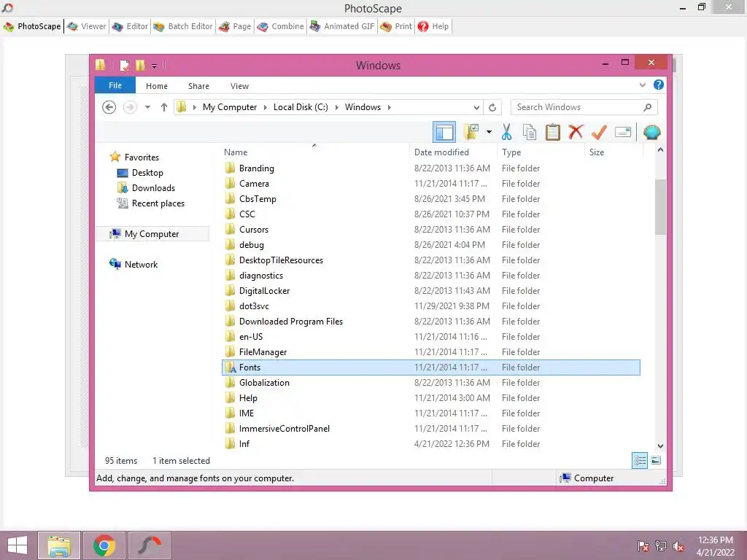Open the Share ribbon tab

198,86
